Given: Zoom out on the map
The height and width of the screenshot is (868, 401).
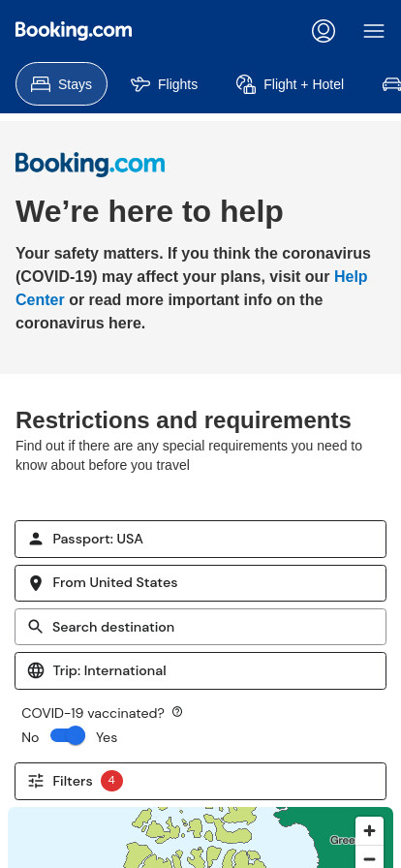Looking at the screenshot, I should (369, 857).
